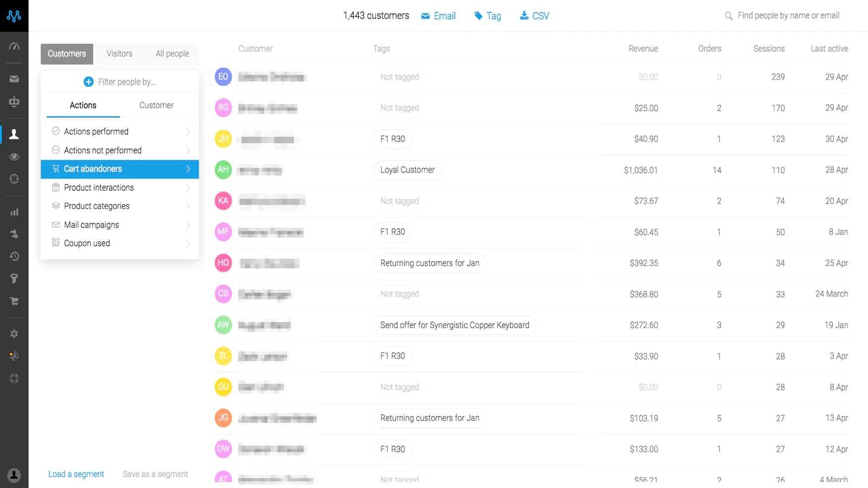Screen dimensions: 868x488
Task: Open the robot automation icon in sidebar
Action: click(x=14, y=101)
